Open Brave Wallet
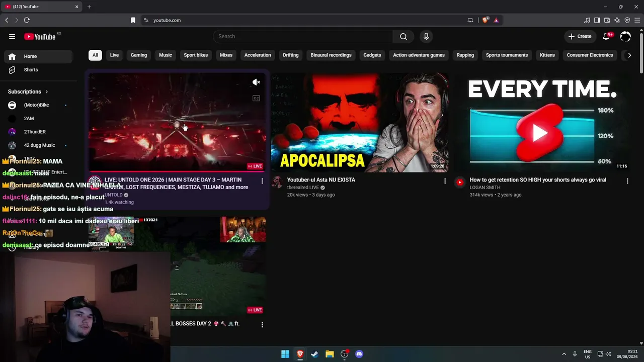The height and width of the screenshot is (362, 644). coord(607,20)
